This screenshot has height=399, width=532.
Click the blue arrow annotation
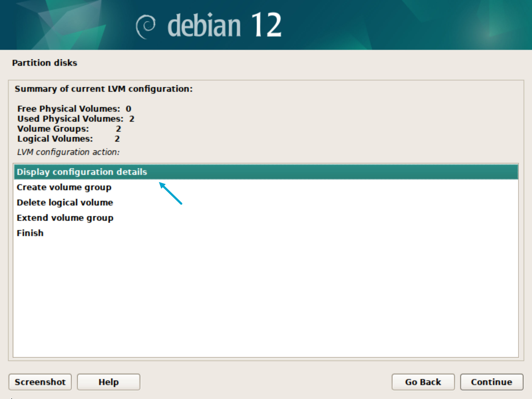point(170,193)
